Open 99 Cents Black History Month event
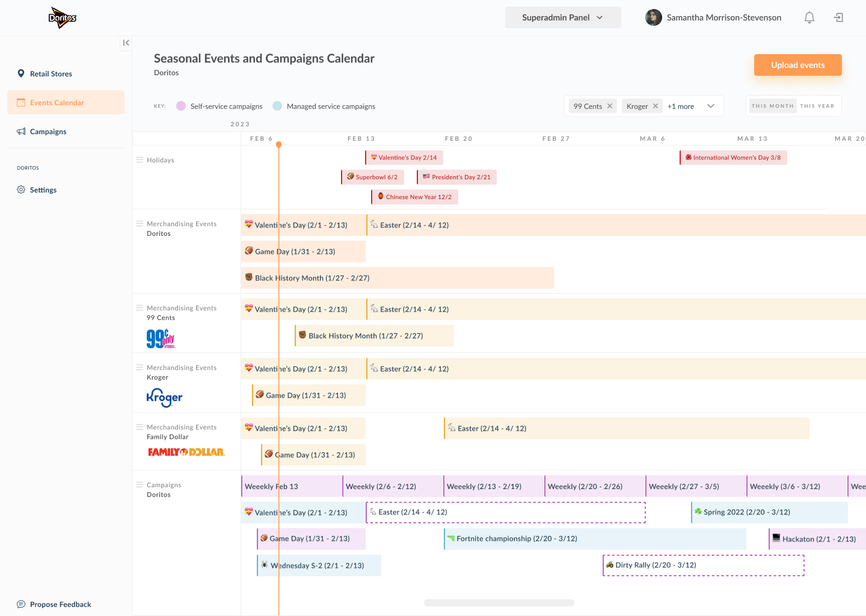This screenshot has height=616, width=866. 374,336
